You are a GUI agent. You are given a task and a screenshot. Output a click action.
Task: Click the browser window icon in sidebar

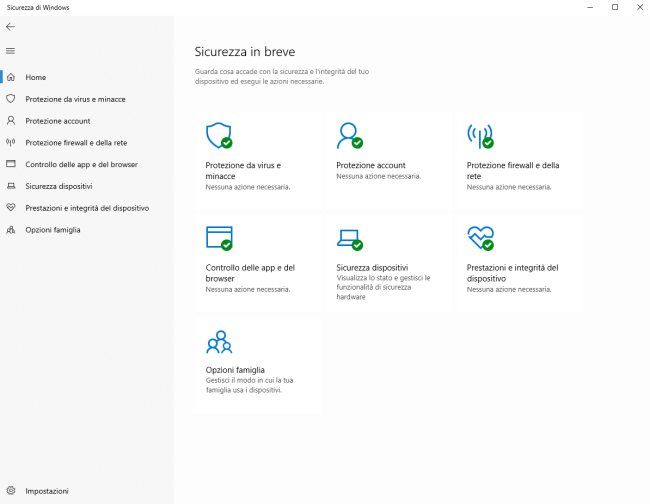tap(11, 164)
